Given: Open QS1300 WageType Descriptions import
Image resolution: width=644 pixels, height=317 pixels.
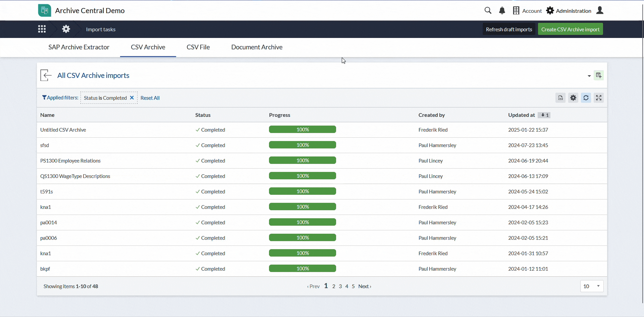Looking at the screenshot, I should (x=322, y=176).
